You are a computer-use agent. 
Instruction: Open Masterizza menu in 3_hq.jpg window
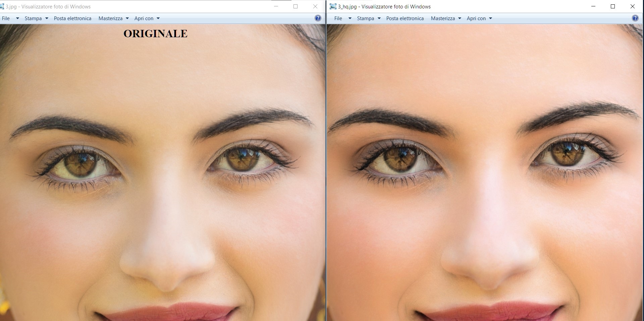[x=443, y=18]
